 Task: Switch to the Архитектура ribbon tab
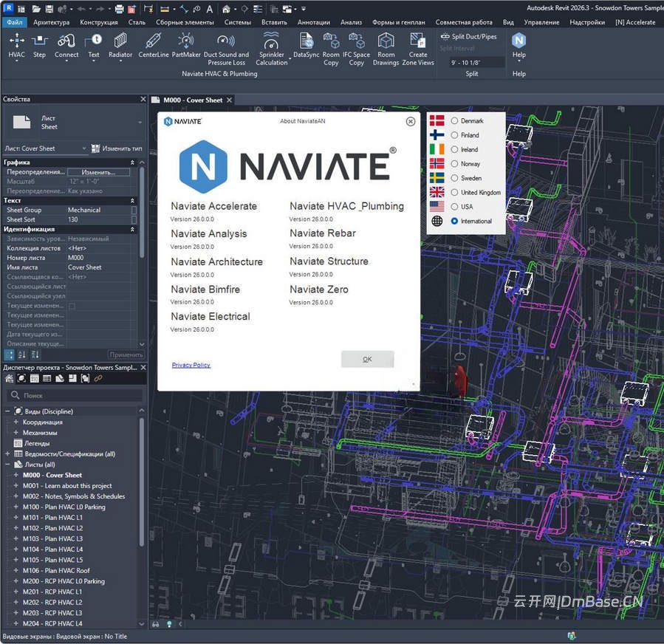click(51, 22)
